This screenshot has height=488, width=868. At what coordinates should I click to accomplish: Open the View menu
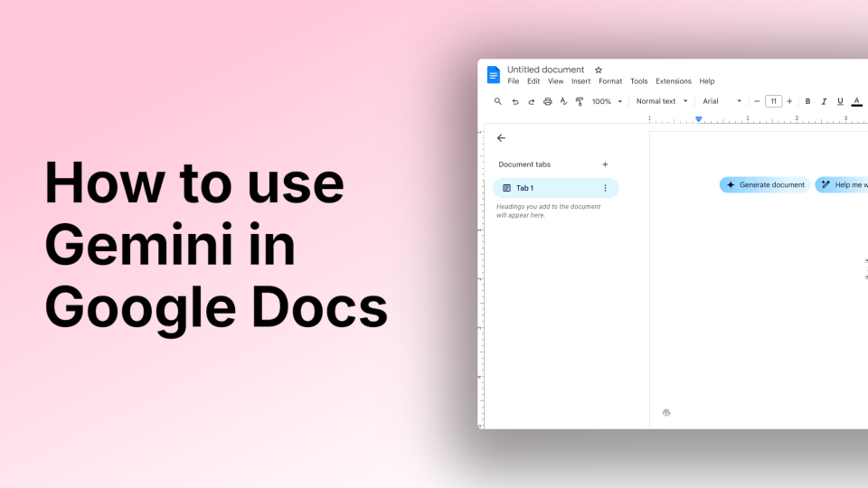click(x=555, y=81)
